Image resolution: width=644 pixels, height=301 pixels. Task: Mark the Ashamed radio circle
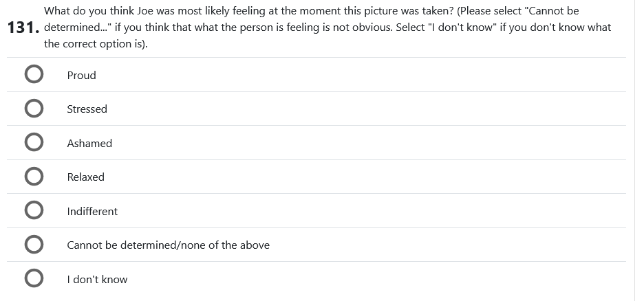tap(34, 142)
